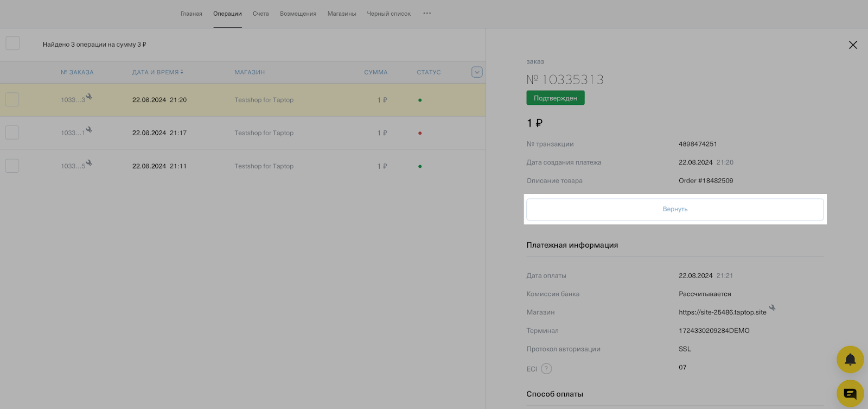Viewport: 868px width, 409px height.
Task: Open order 1033...5 number
Action: tap(73, 166)
